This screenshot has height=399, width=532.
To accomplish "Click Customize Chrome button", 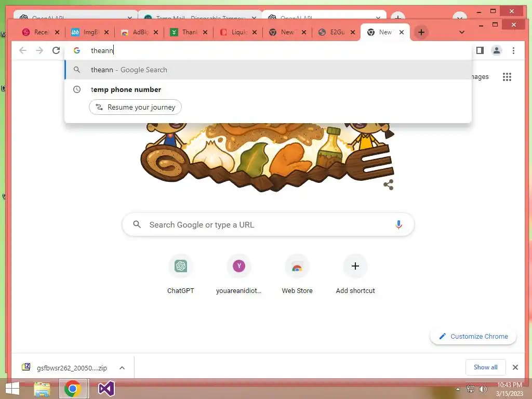I will [473, 336].
